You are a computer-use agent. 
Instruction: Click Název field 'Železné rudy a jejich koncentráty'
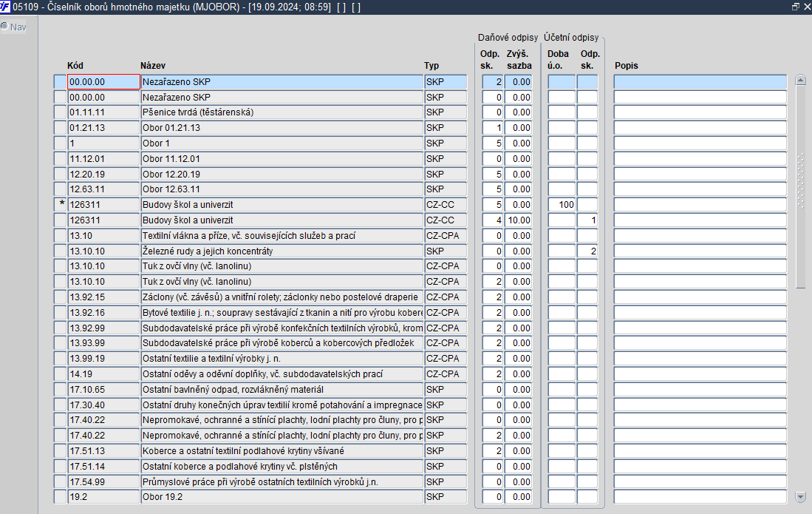[x=282, y=251]
